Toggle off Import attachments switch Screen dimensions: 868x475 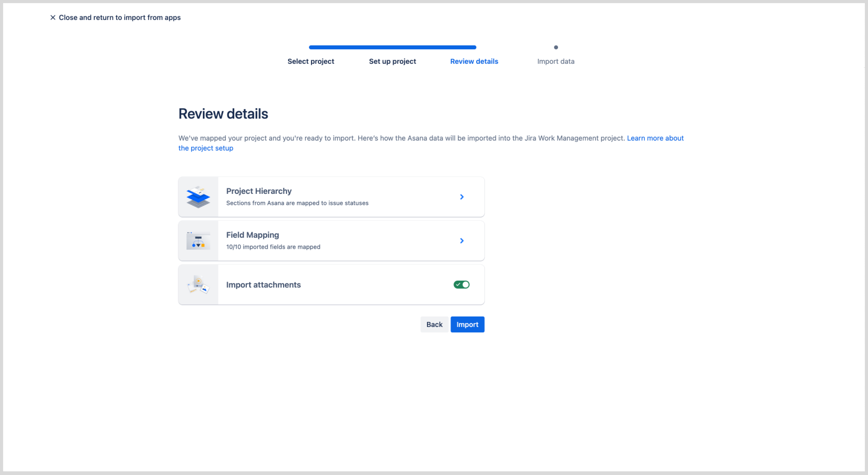click(461, 285)
